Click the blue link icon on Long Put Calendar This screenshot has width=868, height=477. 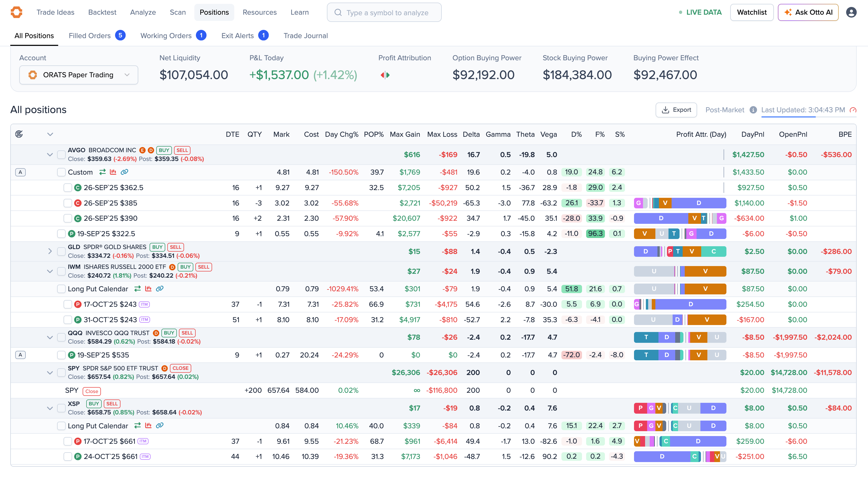pyautogui.click(x=160, y=289)
